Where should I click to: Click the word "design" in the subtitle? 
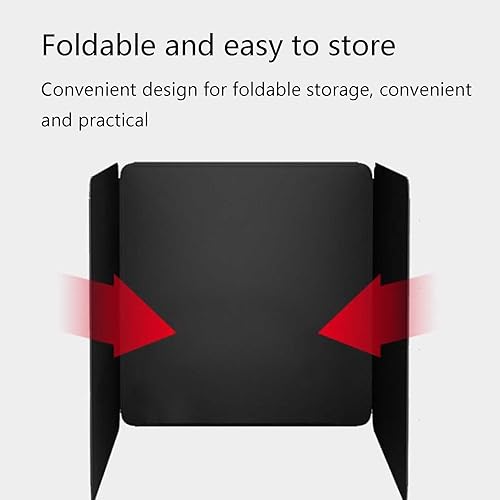tap(170, 90)
